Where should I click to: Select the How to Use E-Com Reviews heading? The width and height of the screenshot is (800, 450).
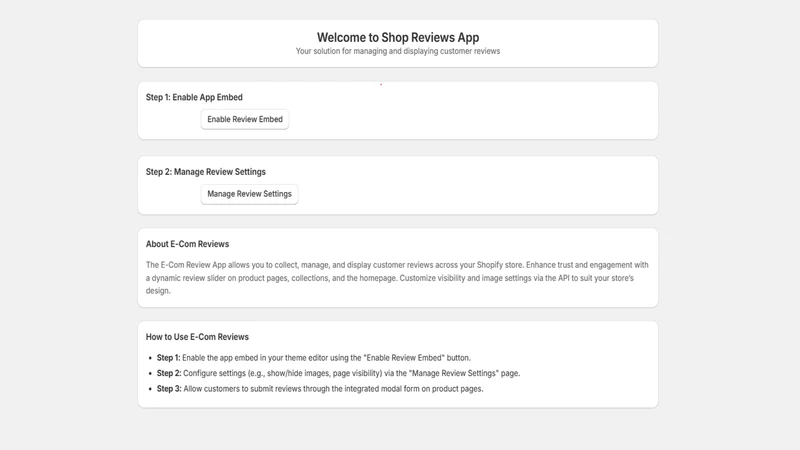click(x=197, y=337)
